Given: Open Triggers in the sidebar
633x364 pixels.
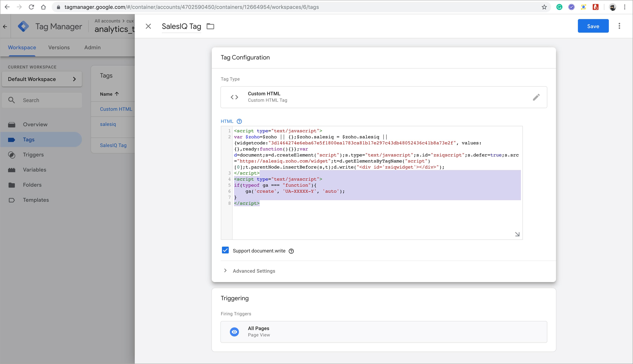Looking at the screenshot, I should [x=41, y=155].
